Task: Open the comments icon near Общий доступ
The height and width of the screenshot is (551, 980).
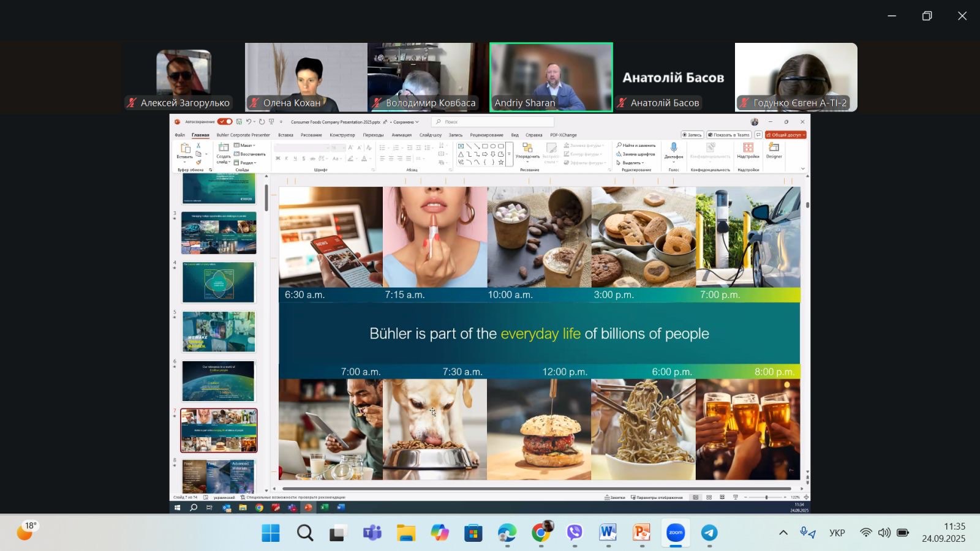Action: click(758, 135)
